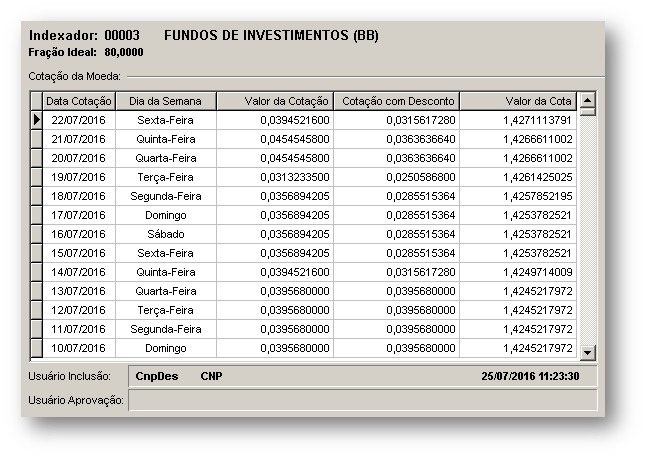Click the Usuário Aprovação empty field
The width and height of the screenshot is (647, 459).
click(363, 400)
